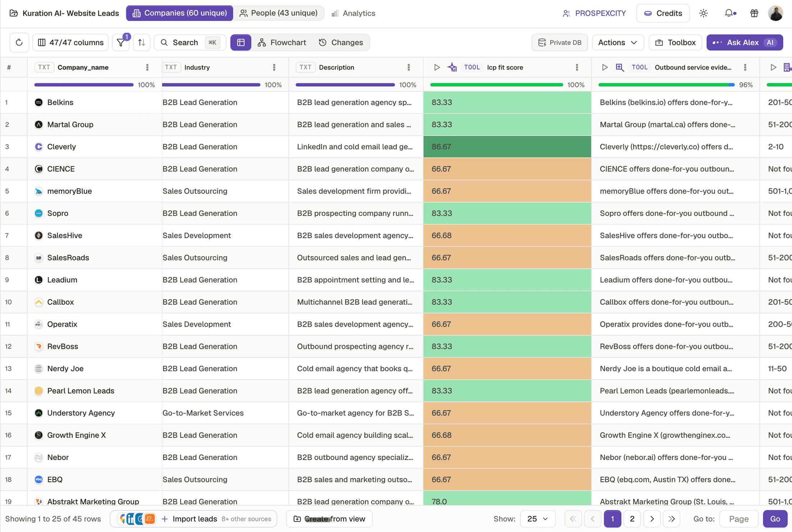
Task: Open the Changes view
Action: (x=341, y=42)
